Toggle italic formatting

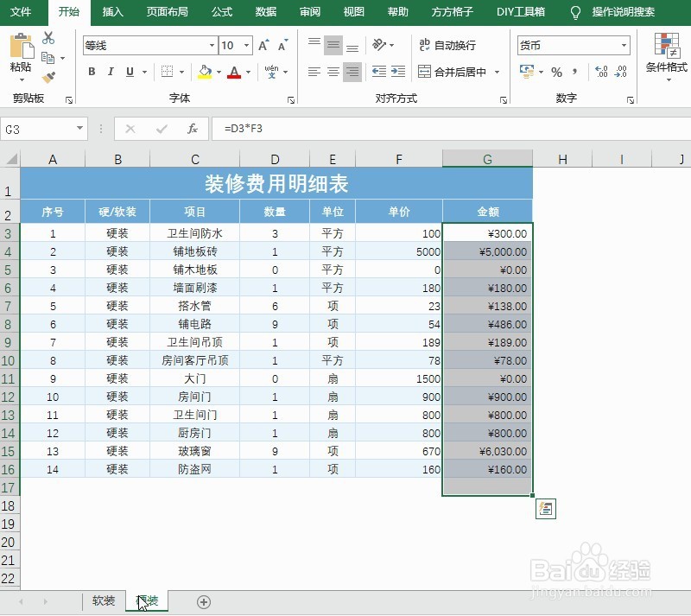tap(111, 73)
